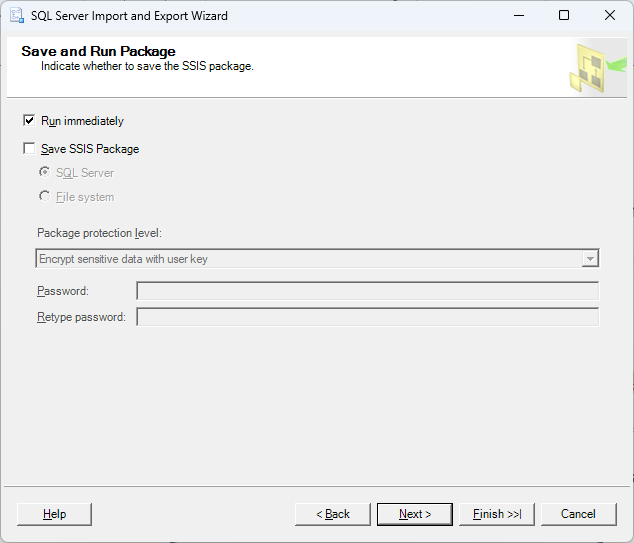
Task: Maximize the wizard window
Action: (x=564, y=16)
